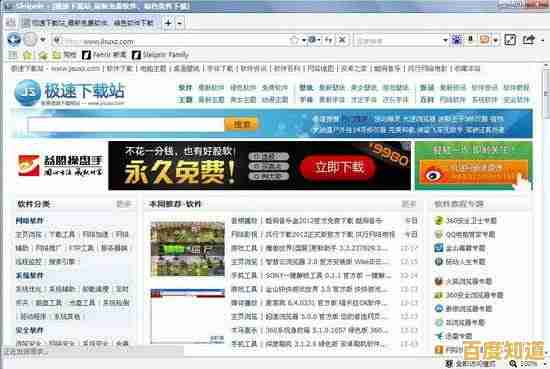The image size is (550, 369).
Task: Click 更多 beside the 本站推荐·软件 heading
Action: [x=409, y=204]
